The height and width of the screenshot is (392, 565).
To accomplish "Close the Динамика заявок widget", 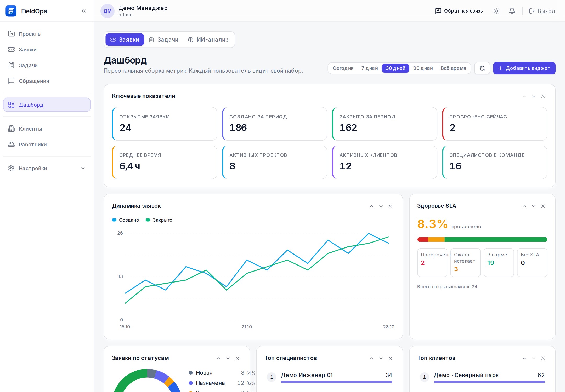I will coord(390,206).
